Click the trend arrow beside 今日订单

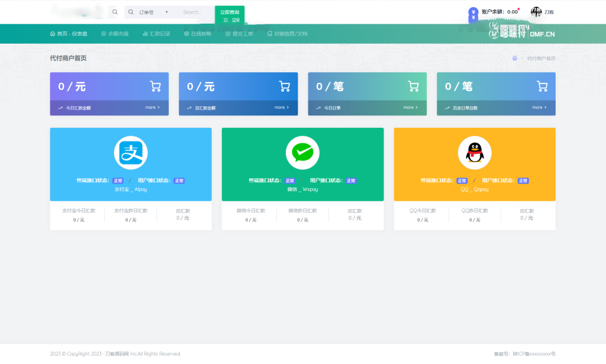click(x=318, y=108)
